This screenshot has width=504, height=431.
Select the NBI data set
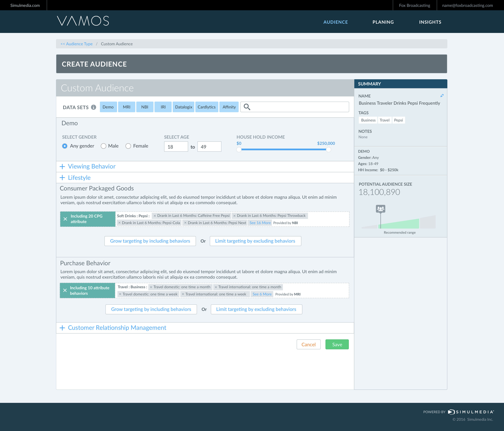click(145, 107)
